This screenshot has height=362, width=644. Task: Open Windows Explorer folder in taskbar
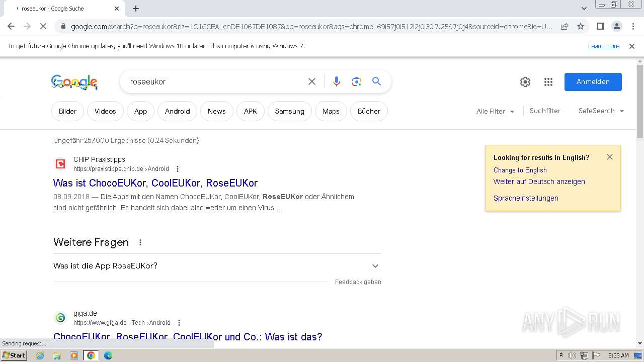57,355
